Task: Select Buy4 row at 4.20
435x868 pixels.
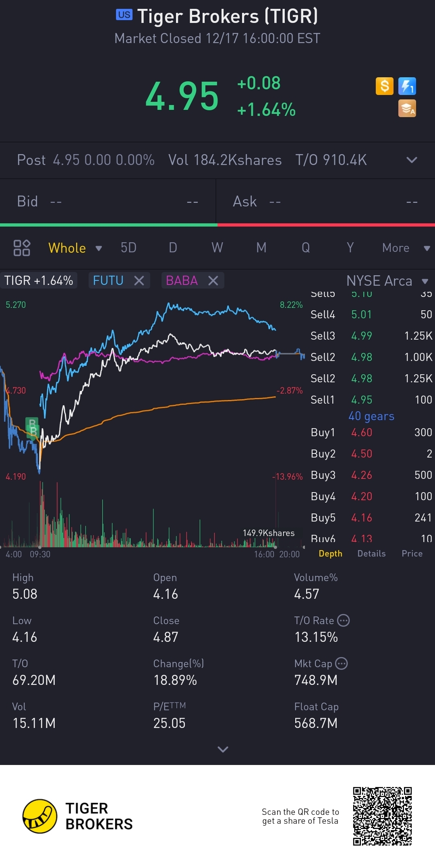Action: (x=371, y=496)
